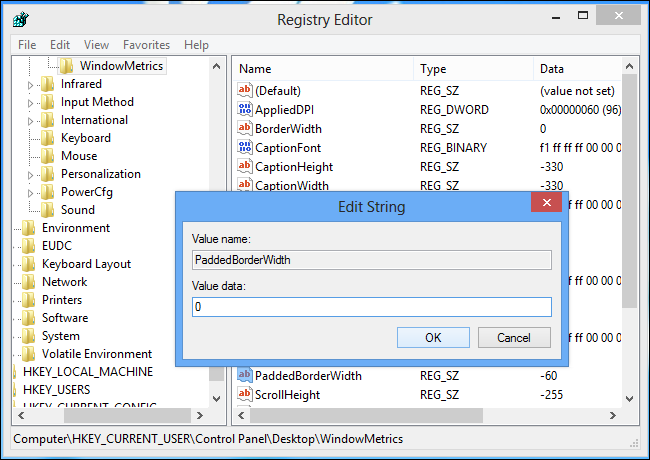This screenshot has height=460, width=650.
Task: Click the System folder icon
Action: coord(29,336)
